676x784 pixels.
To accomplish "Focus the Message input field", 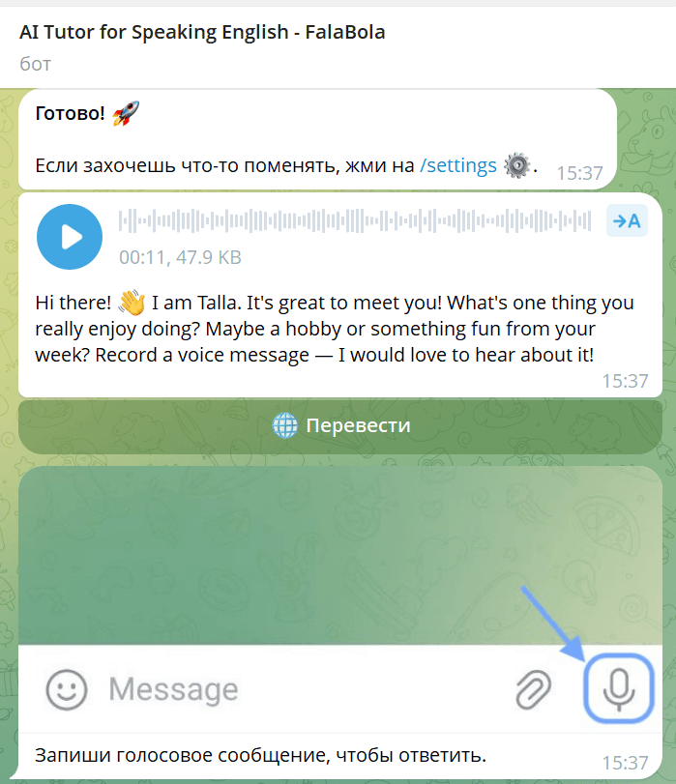I will (300, 689).
